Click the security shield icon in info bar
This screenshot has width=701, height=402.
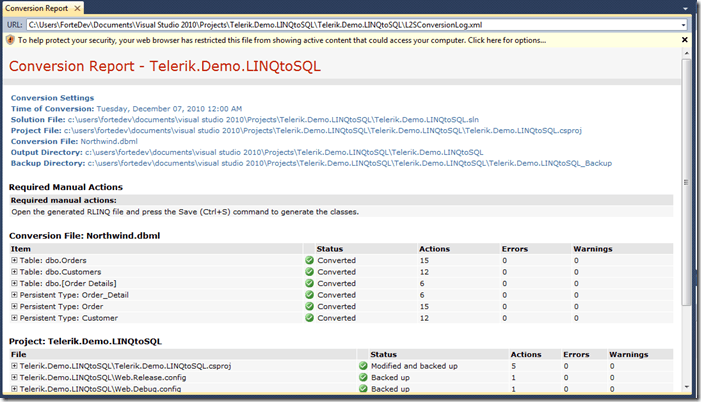10,40
